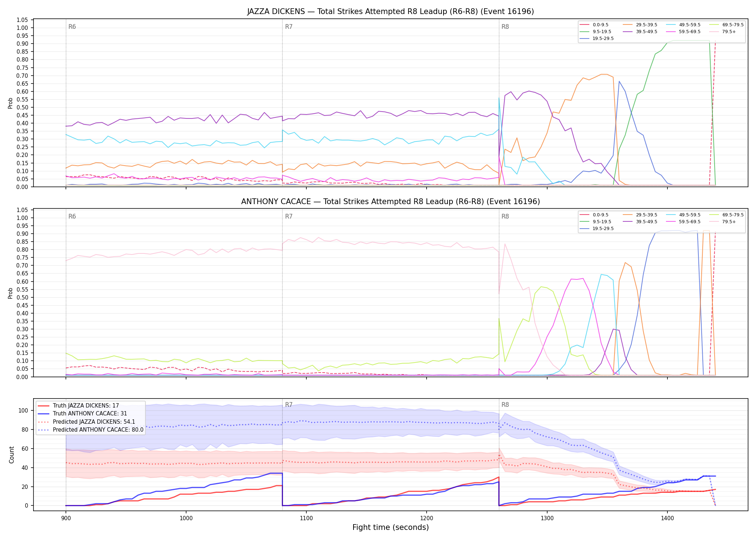Click the 1100 x-axis tick label

(x=306, y=518)
